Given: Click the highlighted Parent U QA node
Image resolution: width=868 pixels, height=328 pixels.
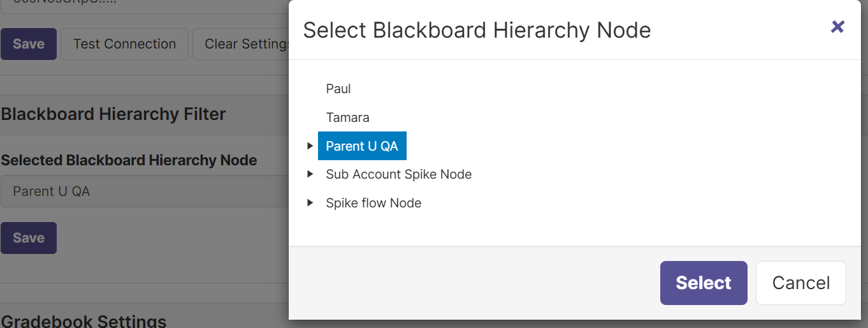Looking at the screenshot, I should pos(362,146).
